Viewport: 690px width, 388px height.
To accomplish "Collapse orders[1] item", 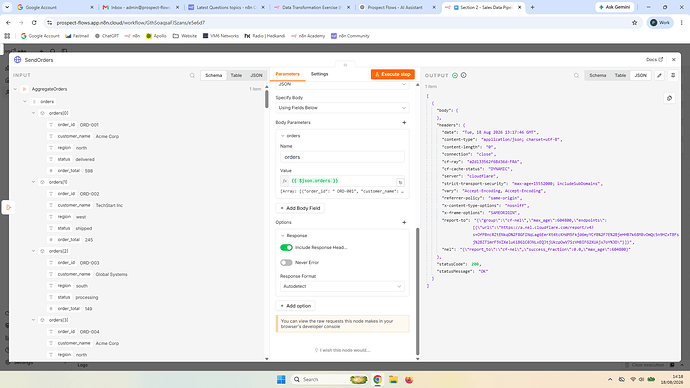I will point(33,182).
